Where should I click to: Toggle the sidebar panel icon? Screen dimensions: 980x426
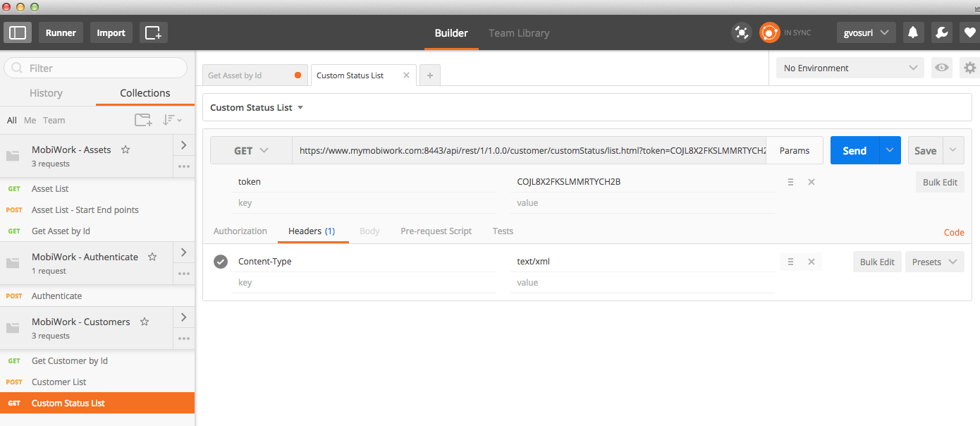point(18,32)
